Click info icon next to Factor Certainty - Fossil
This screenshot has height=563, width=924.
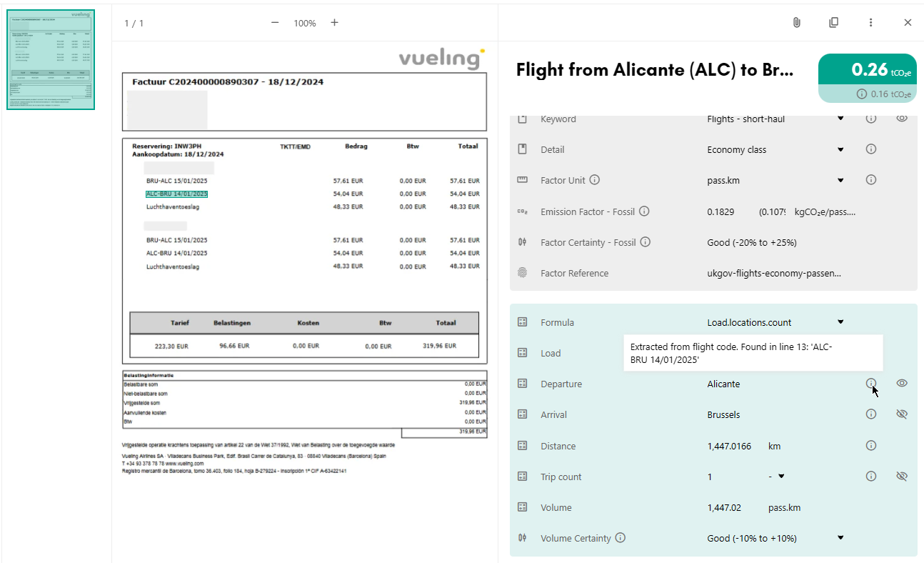tap(645, 242)
